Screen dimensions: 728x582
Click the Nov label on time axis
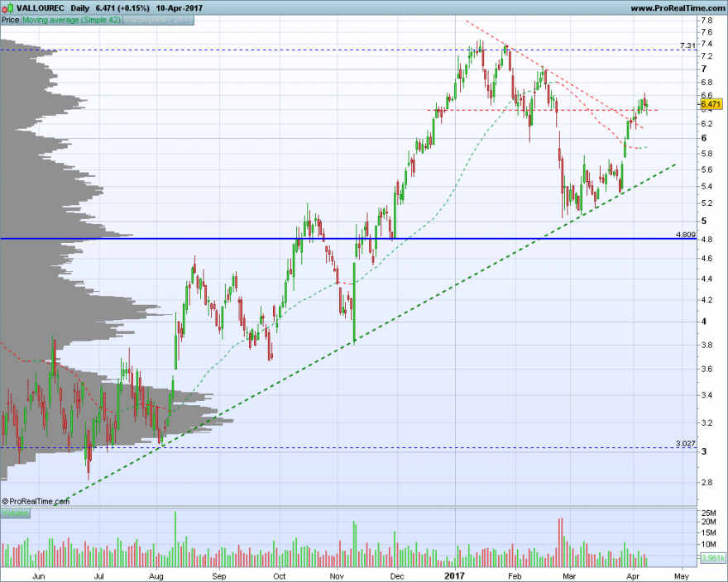(x=337, y=576)
